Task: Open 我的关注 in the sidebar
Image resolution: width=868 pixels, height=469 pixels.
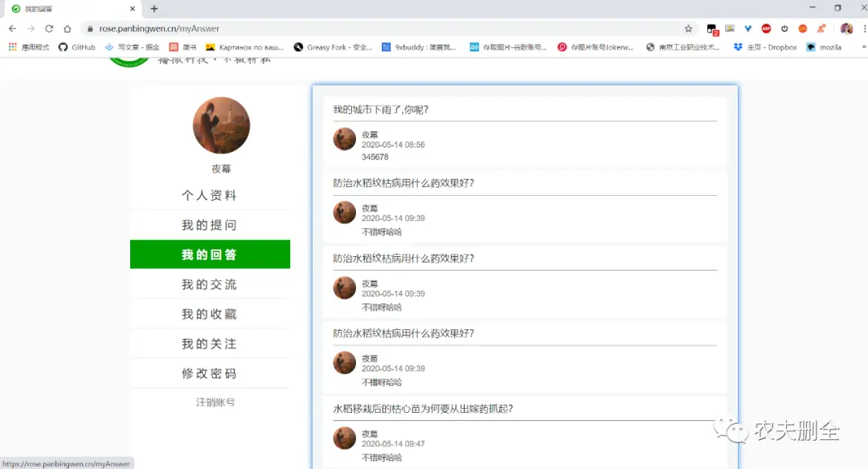Action: (x=210, y=344)
